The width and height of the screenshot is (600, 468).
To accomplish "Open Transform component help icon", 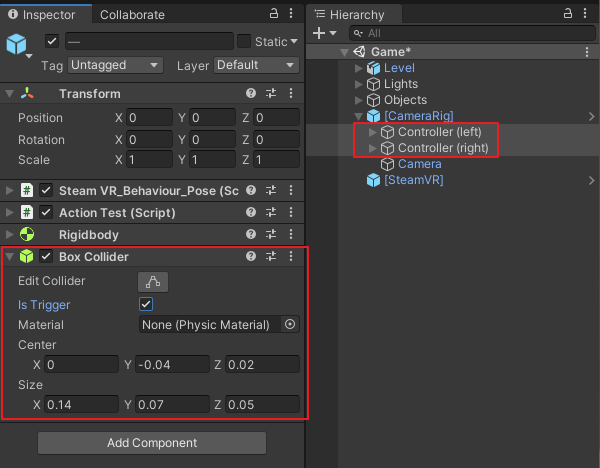I will 251,93.
